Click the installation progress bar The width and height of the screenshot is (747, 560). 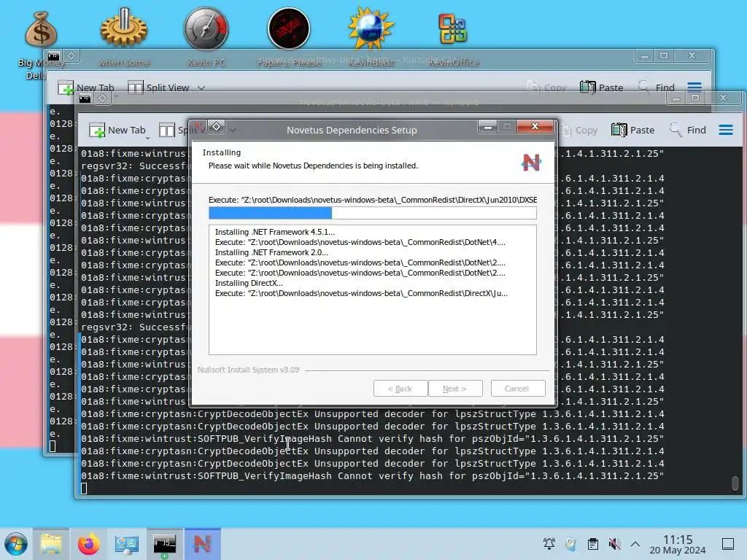(373, 213)
